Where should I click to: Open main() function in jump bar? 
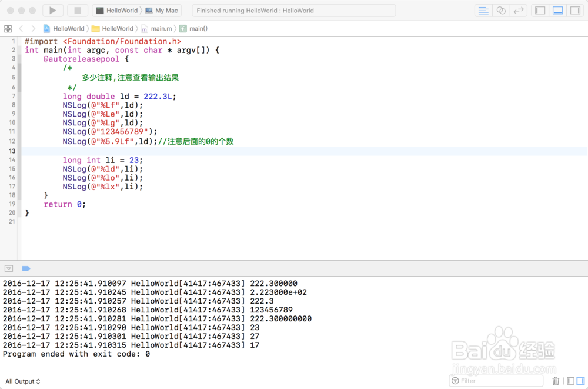(x=193, y=28)
